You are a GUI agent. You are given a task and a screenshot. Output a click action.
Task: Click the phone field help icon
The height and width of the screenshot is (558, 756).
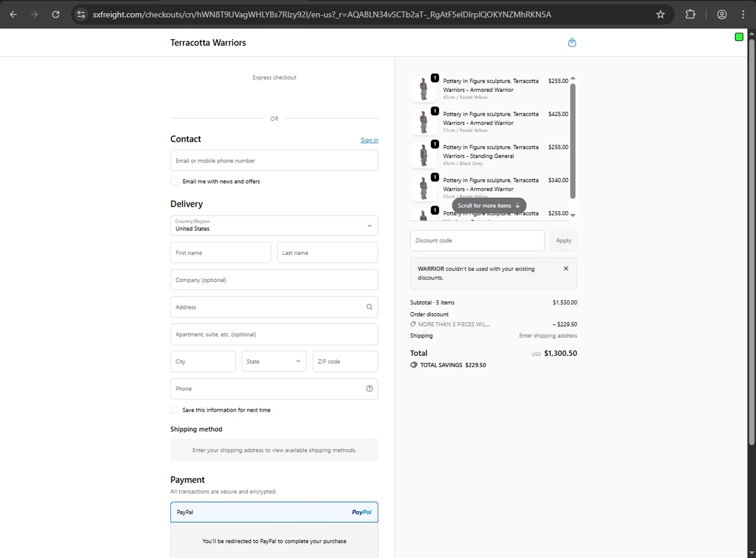[369, 389]
